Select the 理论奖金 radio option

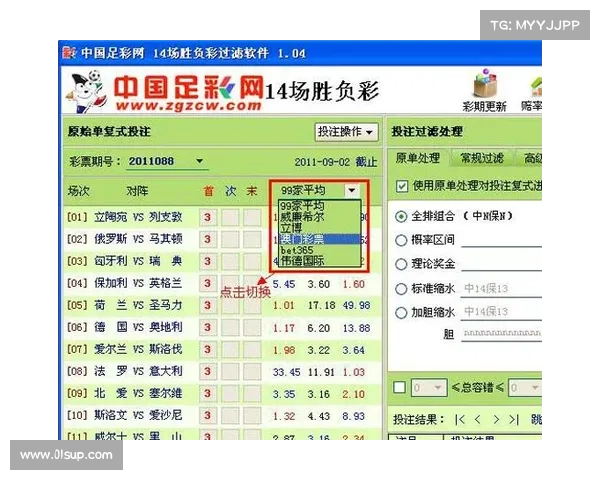(x=401, y=264)
